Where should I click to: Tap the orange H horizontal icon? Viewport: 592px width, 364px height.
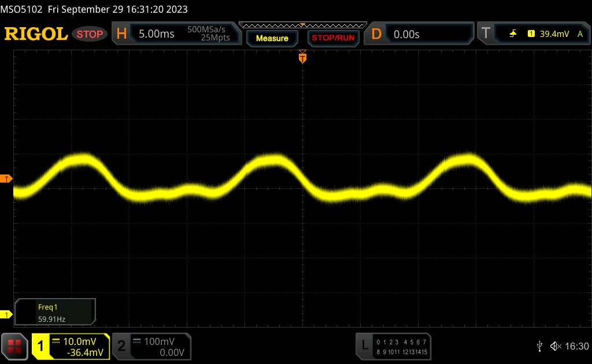point(121,34)
